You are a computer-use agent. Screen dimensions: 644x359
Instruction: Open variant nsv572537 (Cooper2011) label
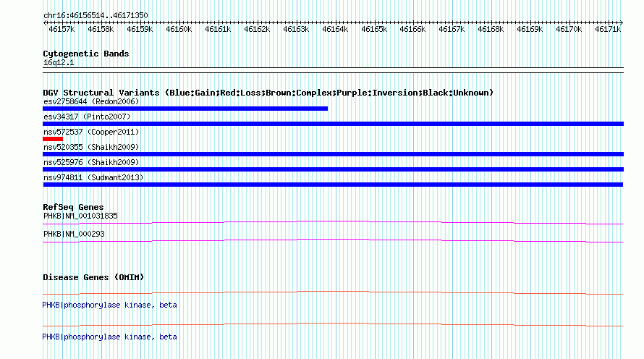point(91,132)
